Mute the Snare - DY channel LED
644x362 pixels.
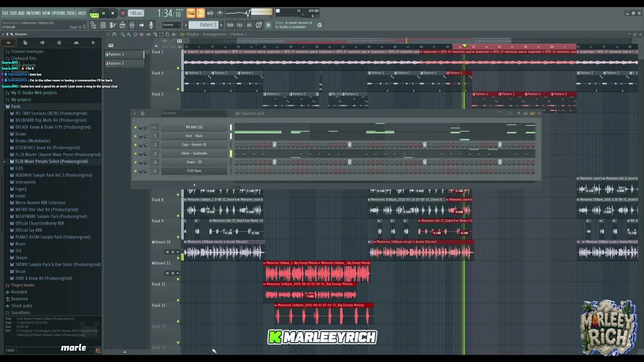[x=135, y=162]
